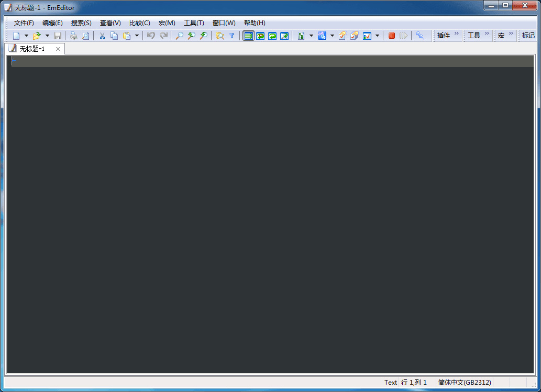Click the Undo arrow icon
Image resolution: width=541 pixels, height=392 pixels.
[x=152, y=35]
